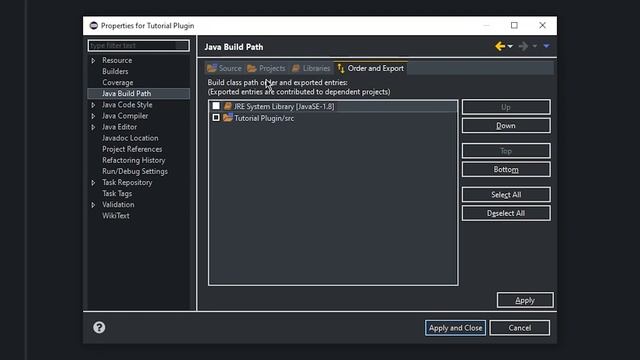Click the Down button
Image resolution: width=640 pixels, height=360 pixels.
point(506,126)
